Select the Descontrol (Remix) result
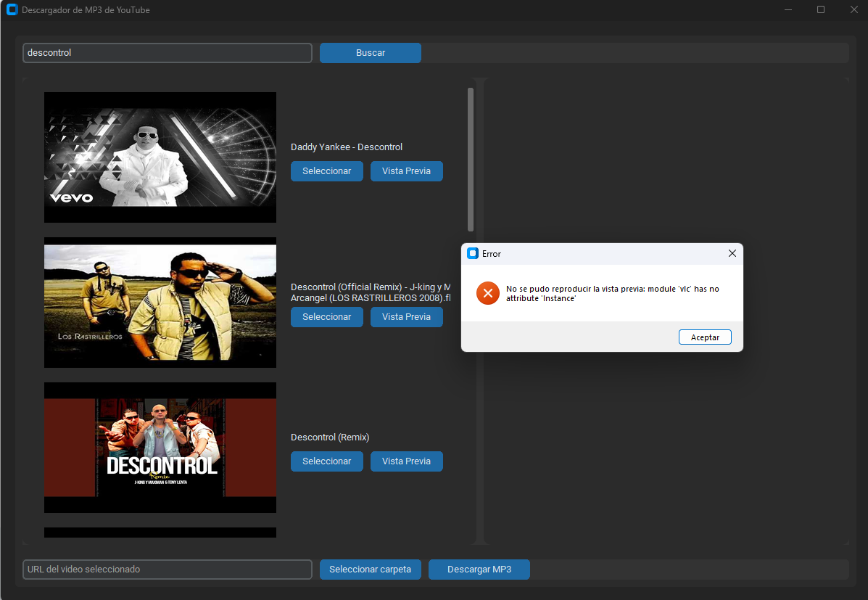 [x=326, y=461]
